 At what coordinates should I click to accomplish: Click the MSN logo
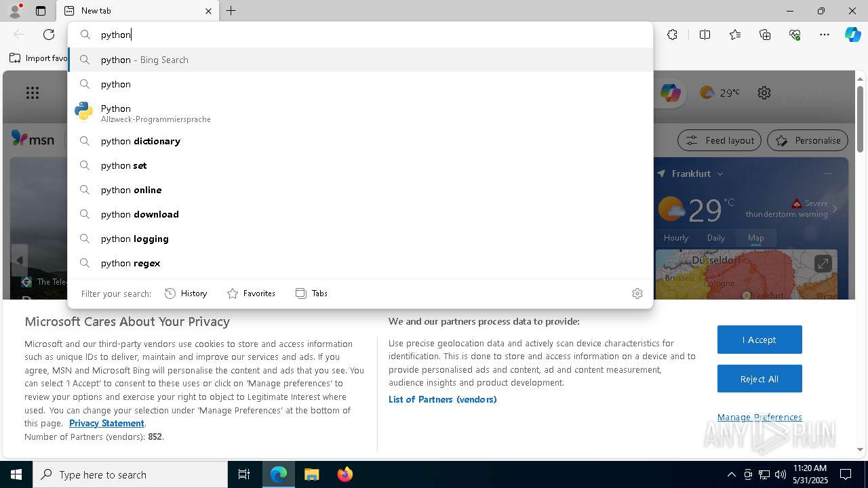pos(33,139)
